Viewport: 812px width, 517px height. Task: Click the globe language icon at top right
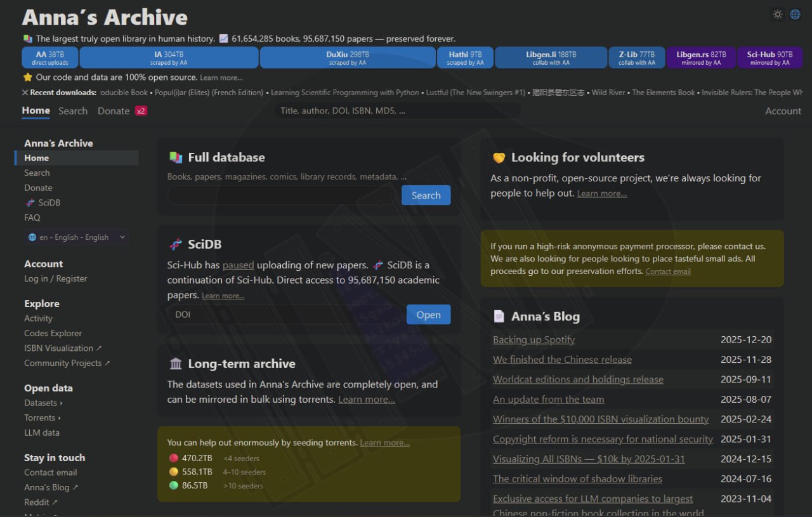(x=795, y=15)
